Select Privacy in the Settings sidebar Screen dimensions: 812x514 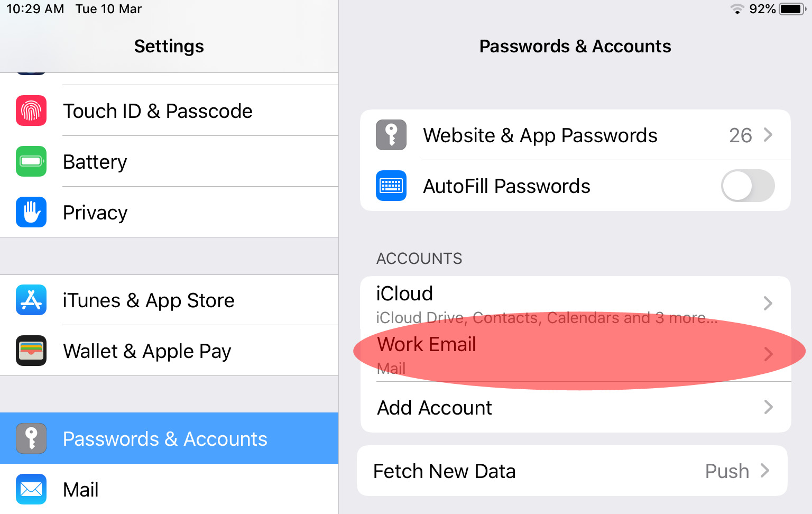(169, 212)
